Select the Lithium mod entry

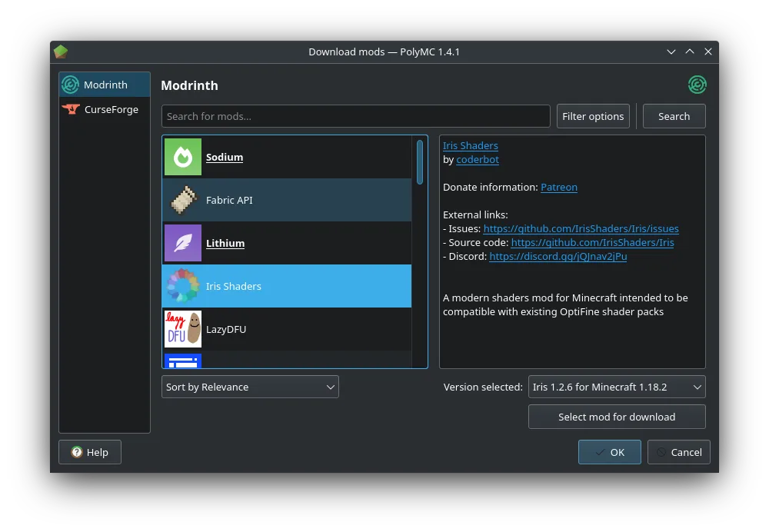287,243
